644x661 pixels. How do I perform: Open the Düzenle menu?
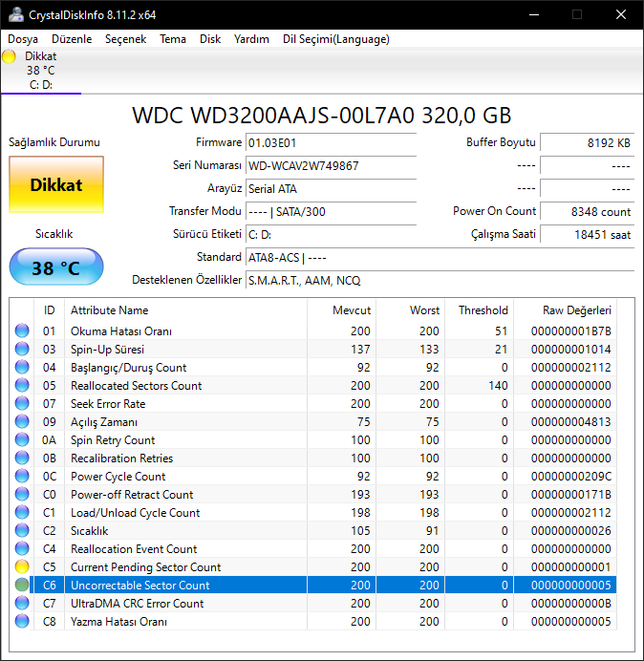pos(72,39)
